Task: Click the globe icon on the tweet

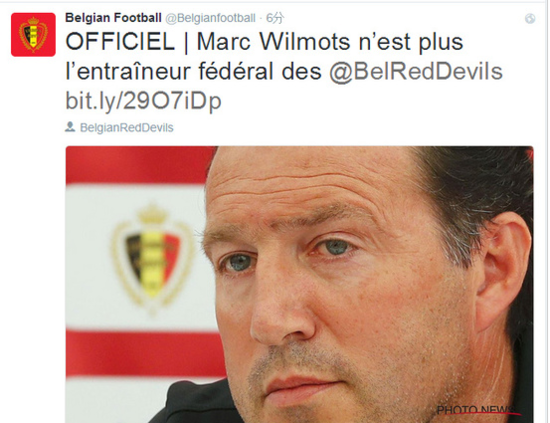Action: (x=530, y=19)
